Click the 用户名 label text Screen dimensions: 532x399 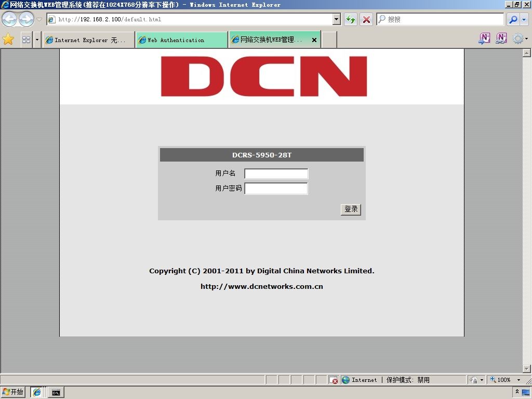[x=225, y=174]
